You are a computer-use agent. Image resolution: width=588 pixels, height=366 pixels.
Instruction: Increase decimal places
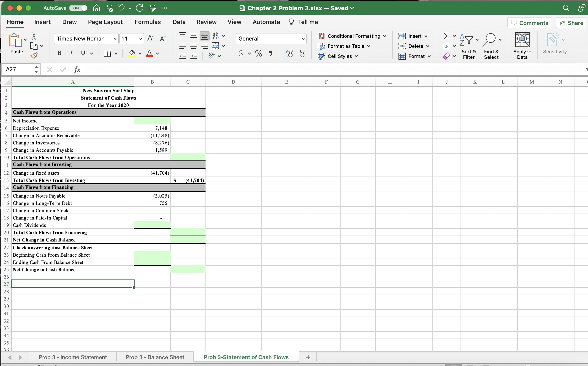coord(289,54)
